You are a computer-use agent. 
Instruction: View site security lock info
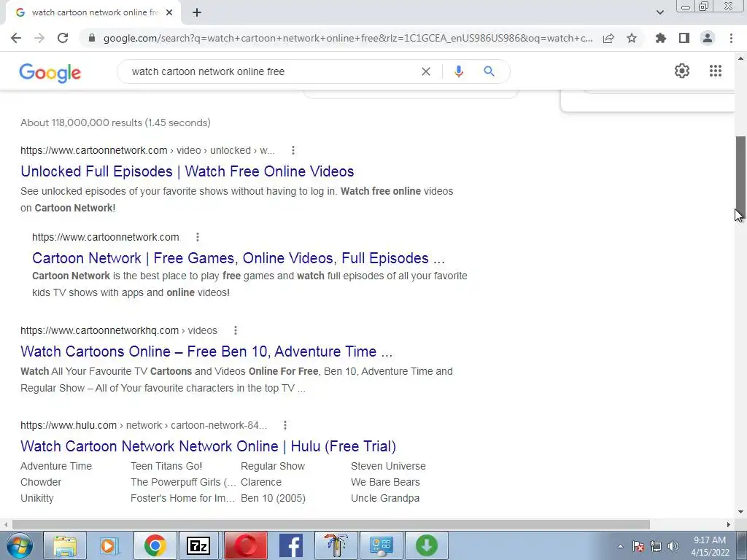(92, 38)
